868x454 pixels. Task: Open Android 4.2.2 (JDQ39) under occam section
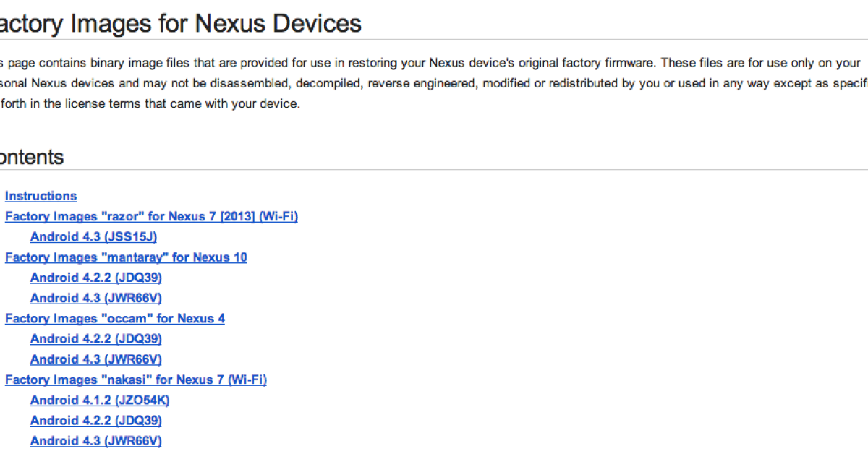[x=95, y=339]
